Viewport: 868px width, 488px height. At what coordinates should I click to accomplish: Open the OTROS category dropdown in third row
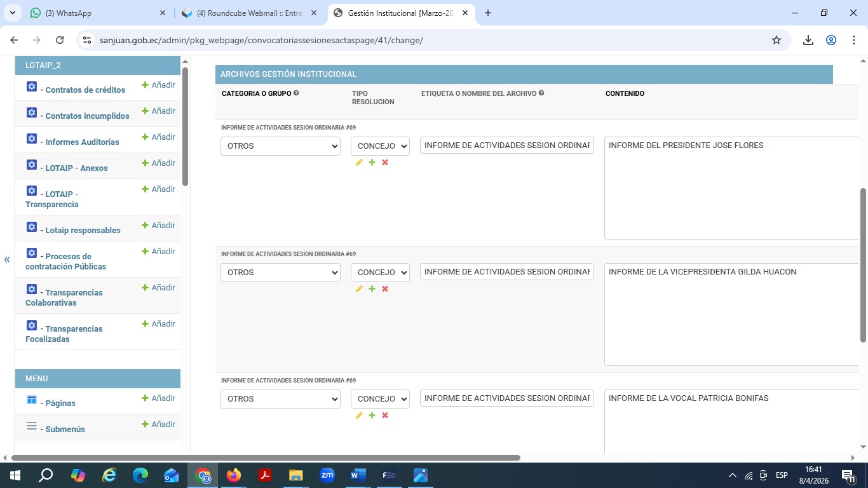pos(280,399)
